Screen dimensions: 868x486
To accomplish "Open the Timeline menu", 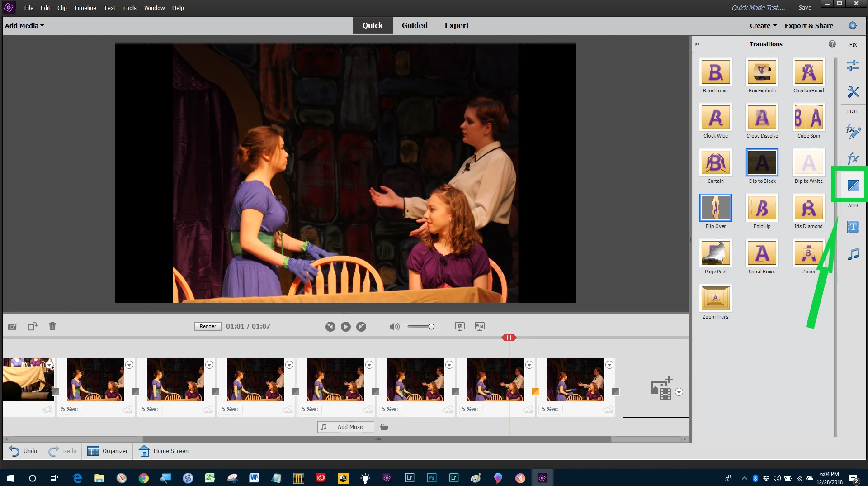I will tap(85, 8).
